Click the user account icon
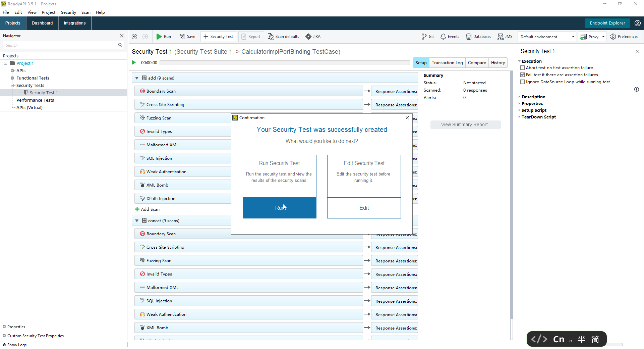This screenshot has width=644, height=349. [x=637, y=23]
